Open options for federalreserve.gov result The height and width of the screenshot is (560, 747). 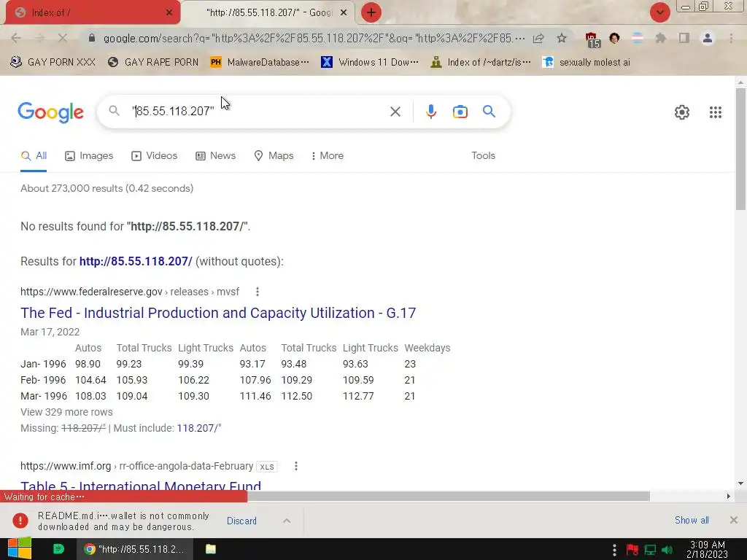(x=258, y=292)
